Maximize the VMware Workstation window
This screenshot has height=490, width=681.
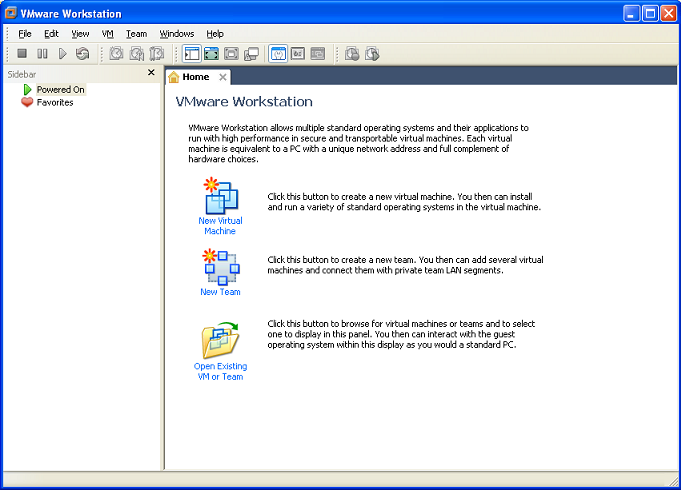(650, 13)
